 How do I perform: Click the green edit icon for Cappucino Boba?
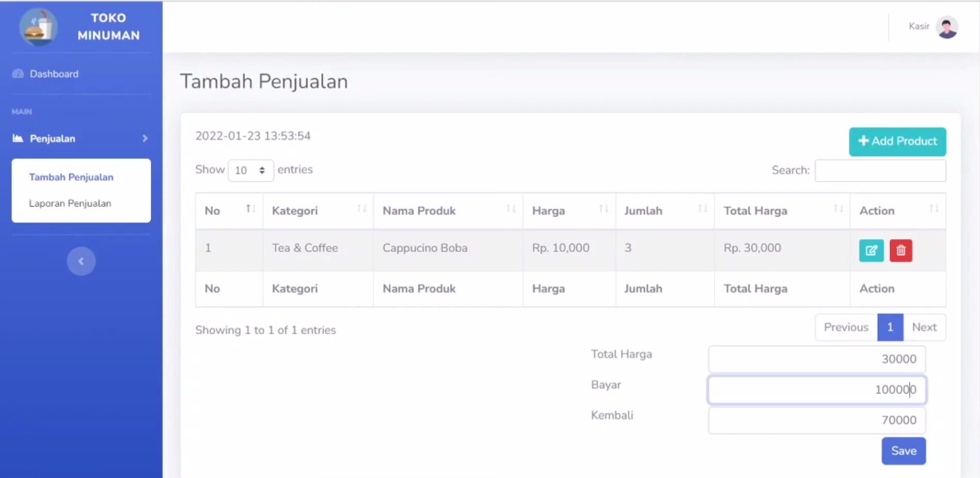(871, 251)
